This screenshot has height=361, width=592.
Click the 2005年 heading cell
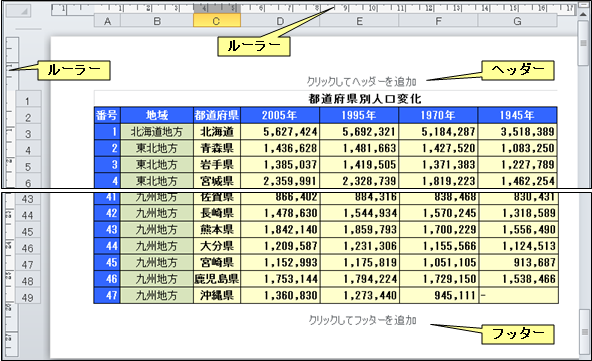(x=280, y=115)
